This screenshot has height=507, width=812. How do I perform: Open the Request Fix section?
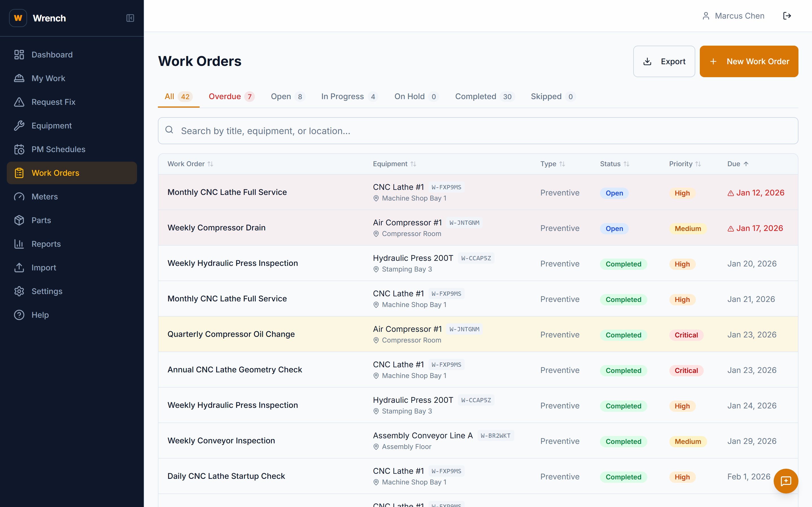point(53,102)
